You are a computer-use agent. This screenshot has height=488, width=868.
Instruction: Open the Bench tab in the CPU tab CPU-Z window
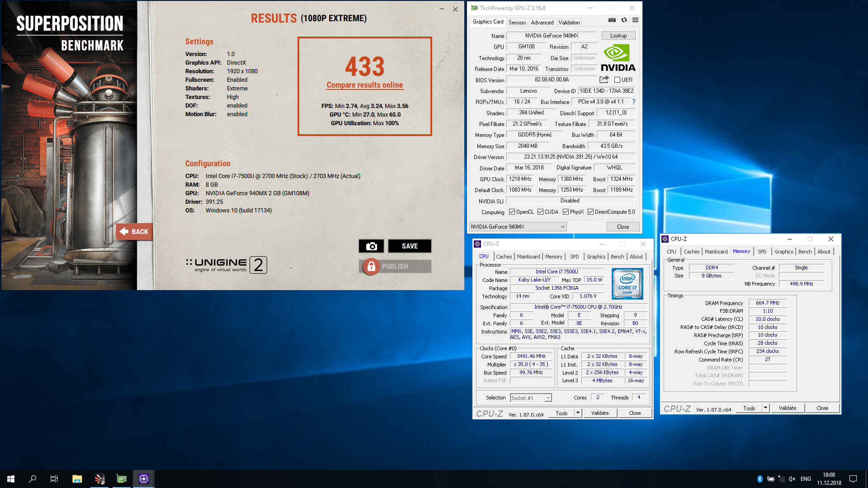617,257
